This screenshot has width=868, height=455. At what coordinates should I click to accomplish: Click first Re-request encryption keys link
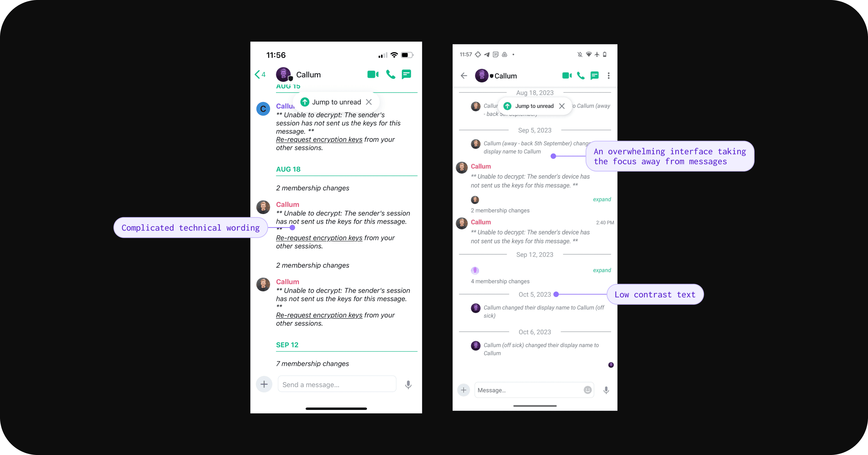(x=319, y=140)
